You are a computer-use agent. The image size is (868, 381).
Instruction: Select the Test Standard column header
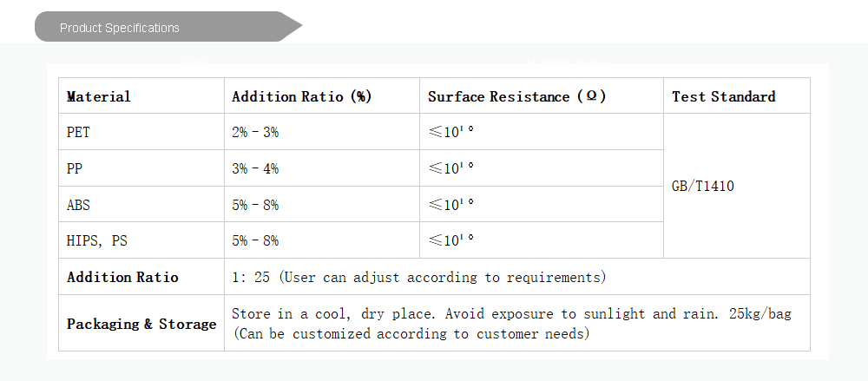(x=724, y=96)
